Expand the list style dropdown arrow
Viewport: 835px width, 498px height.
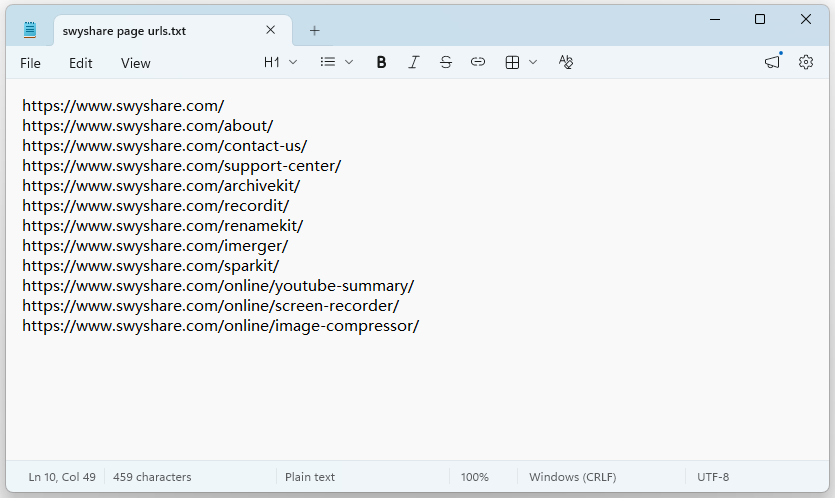point(349,62)
